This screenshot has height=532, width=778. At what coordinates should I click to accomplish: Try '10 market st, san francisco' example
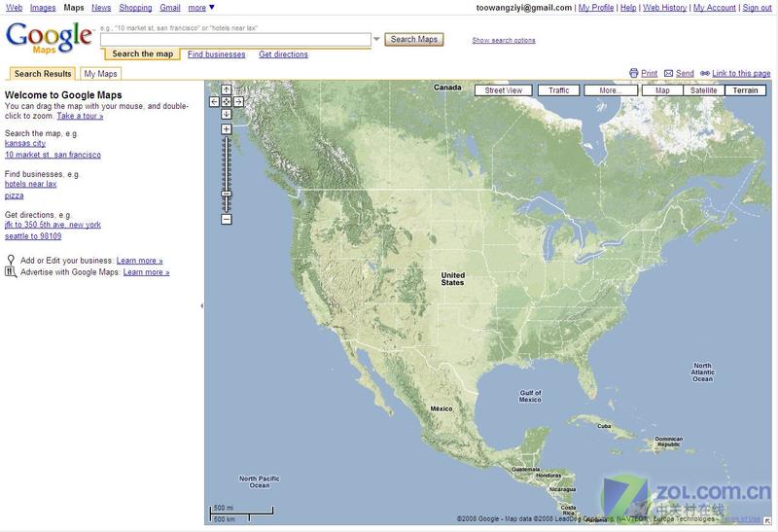click(53, 155)
